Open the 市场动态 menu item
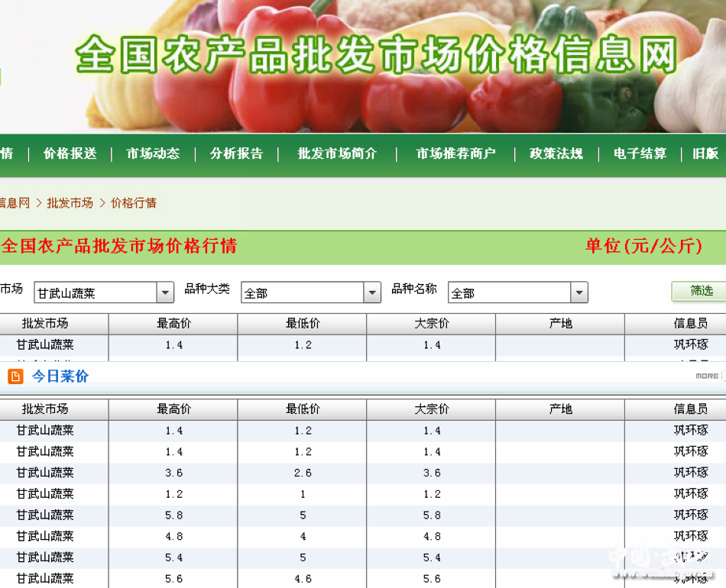 coord(153,153)
